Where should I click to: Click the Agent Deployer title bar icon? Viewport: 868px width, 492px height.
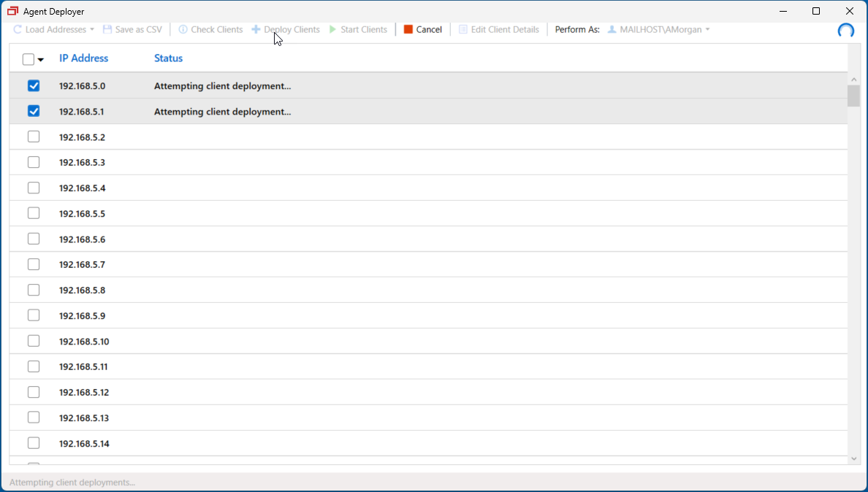(12, 11)
